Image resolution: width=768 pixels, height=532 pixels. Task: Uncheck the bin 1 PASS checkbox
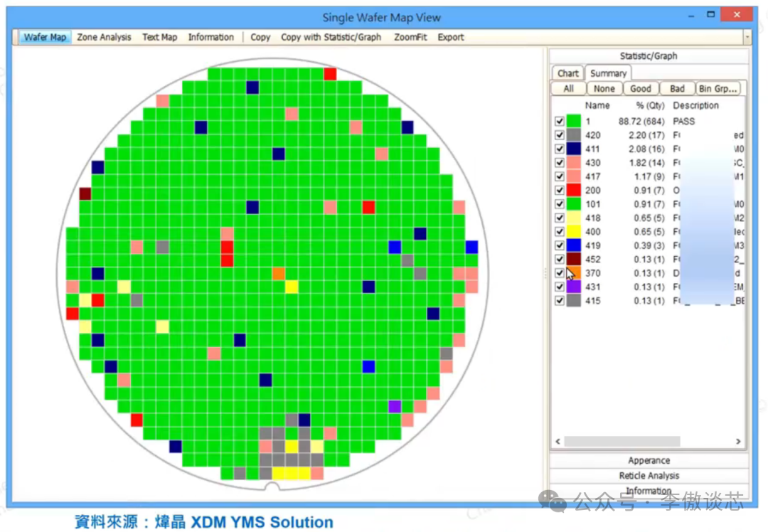pyautogui.click(x=560, y=121)
